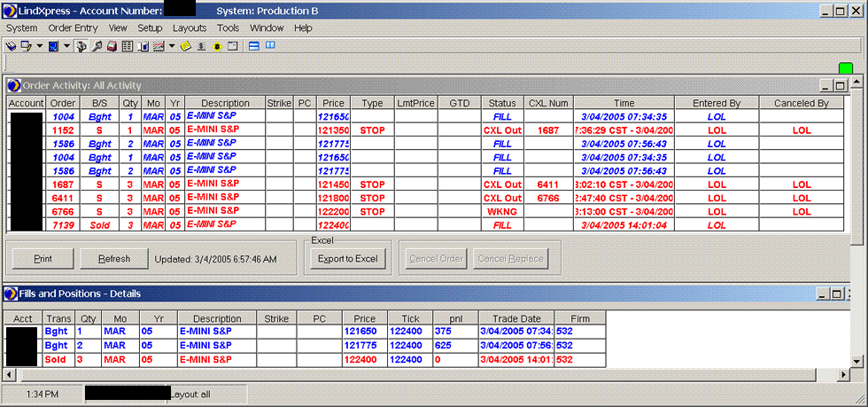The image size is (868, 407).
Task: Click the up arrow of the vertical scrollbar
Action: [x=857, y=82]
